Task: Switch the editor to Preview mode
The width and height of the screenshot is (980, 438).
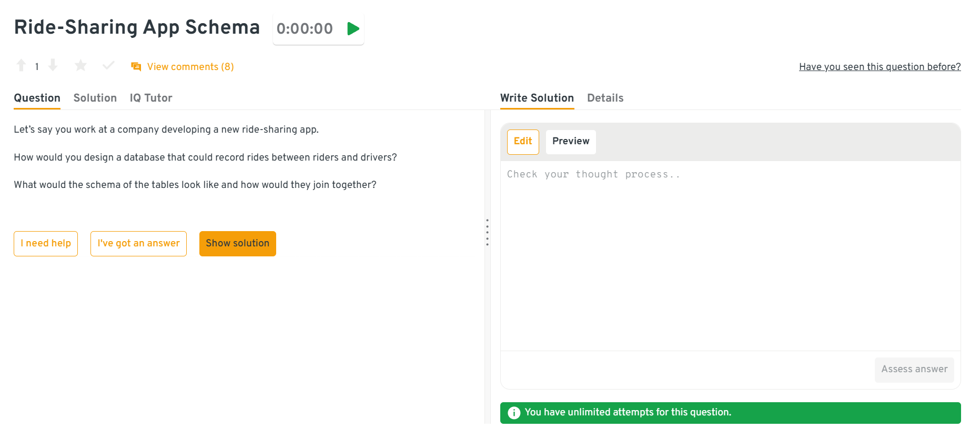Action: pyautogui.click(x=571, y=142)
